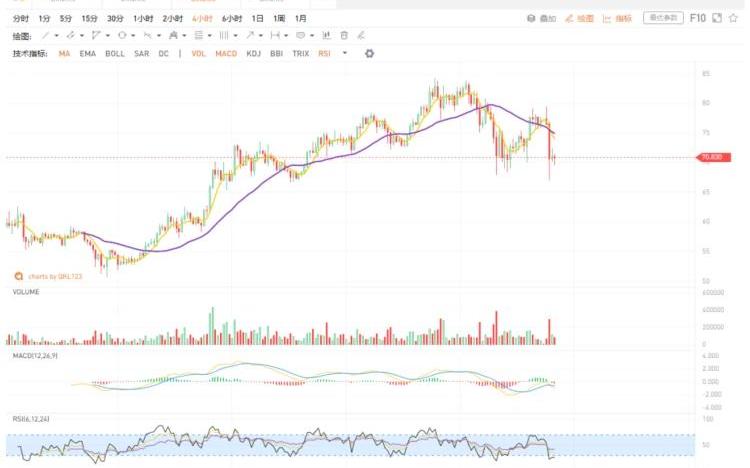
Task: Expand the line tool dropdown arrow
Action: (56, 35)
